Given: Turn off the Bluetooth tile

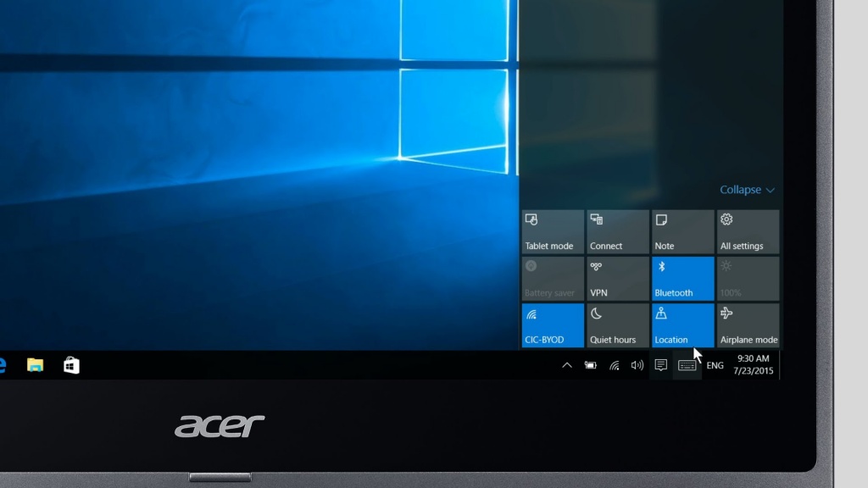Looking at the screenshot, I should coord(683,279).
